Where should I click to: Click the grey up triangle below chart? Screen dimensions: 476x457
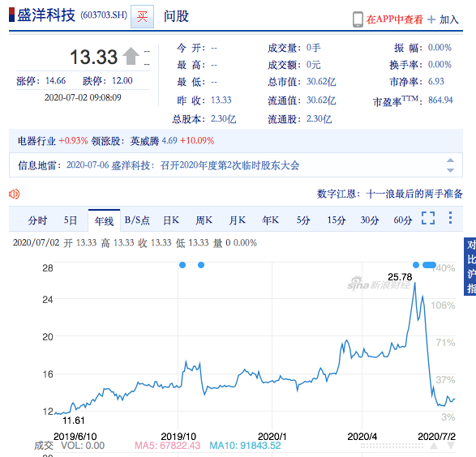(434, 446)
